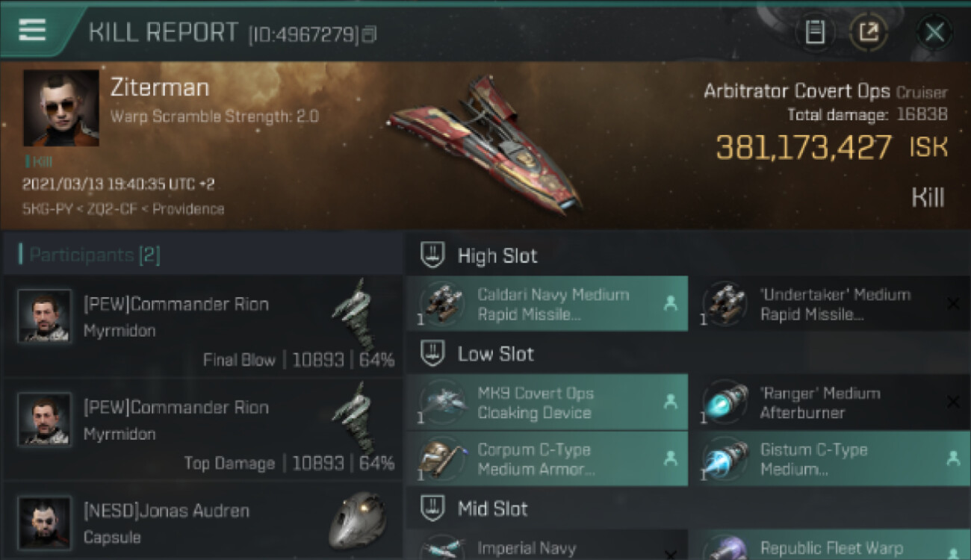Collapse the High Slot section
Image resolution: width=971 pixels, height=560 pixels.
(x=432, y=256)
